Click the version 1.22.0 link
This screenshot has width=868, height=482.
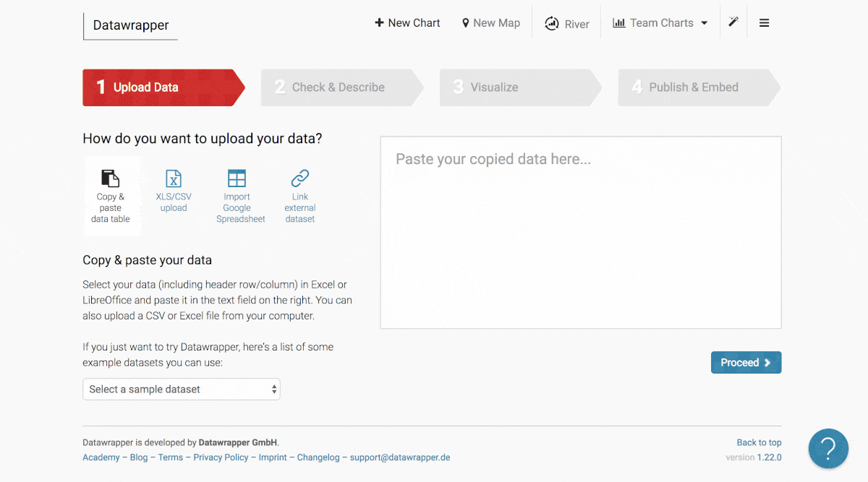click(x=769, y=457)
